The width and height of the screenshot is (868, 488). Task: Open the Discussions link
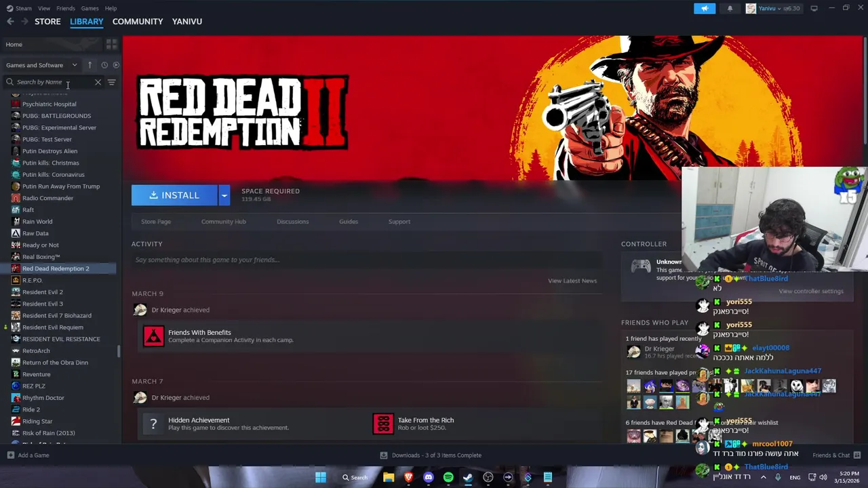pos(292,222)
